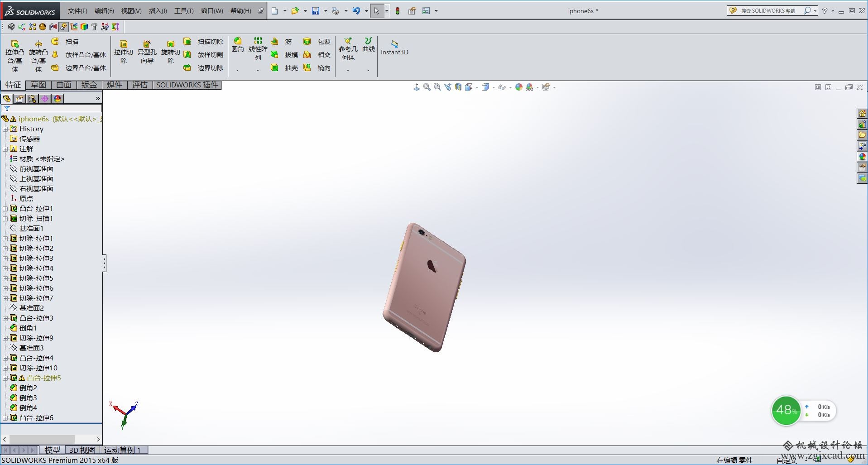
Task: Switch to the SOLIDWORKS 插件 tab
Action: pos(187,85)
